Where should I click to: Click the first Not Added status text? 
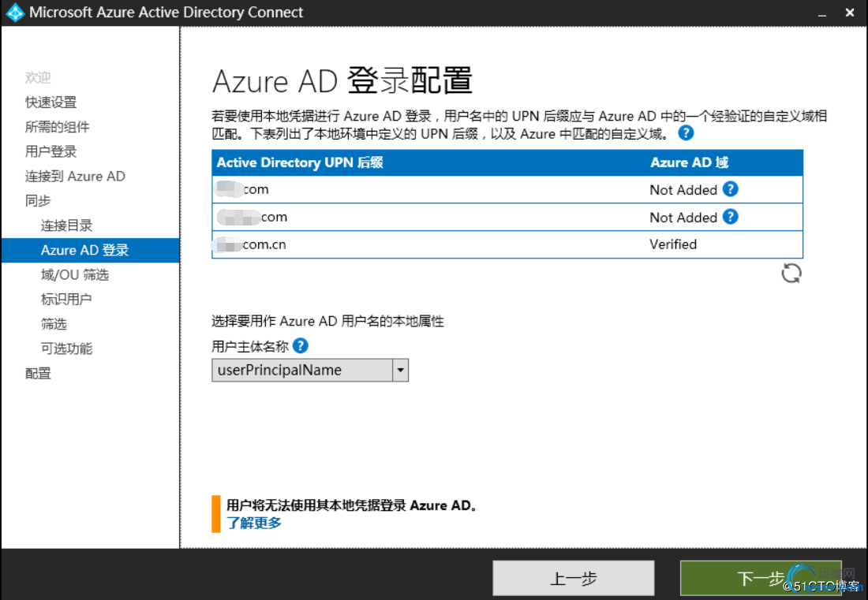tap(683, 190)
